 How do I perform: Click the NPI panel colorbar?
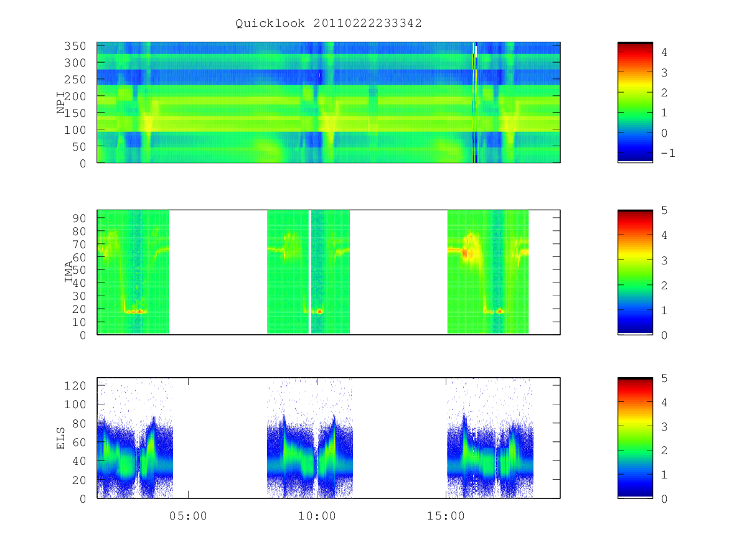635,102
